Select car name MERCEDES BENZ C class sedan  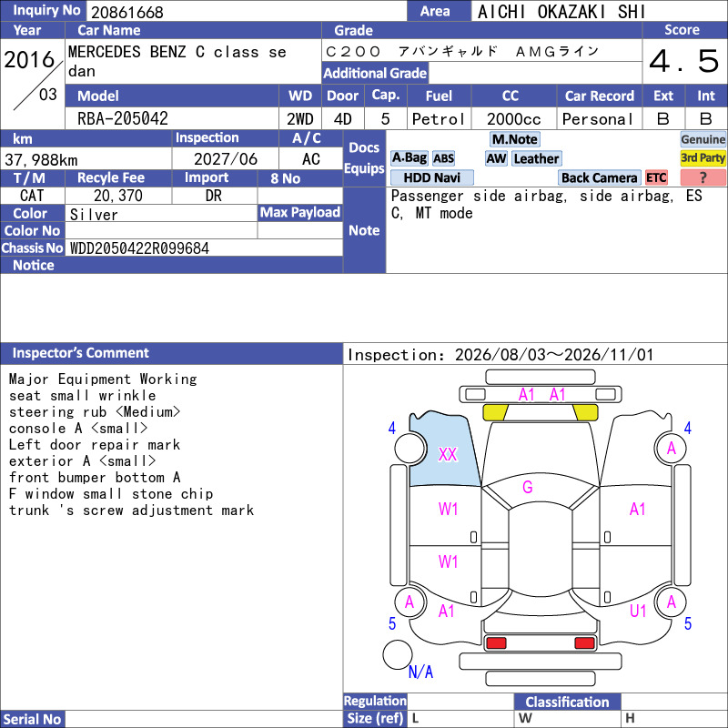pos(177,61)
